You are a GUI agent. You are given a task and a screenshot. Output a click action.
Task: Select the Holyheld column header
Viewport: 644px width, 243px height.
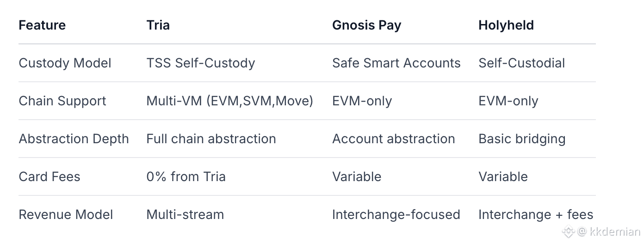(x=506, y=25)
